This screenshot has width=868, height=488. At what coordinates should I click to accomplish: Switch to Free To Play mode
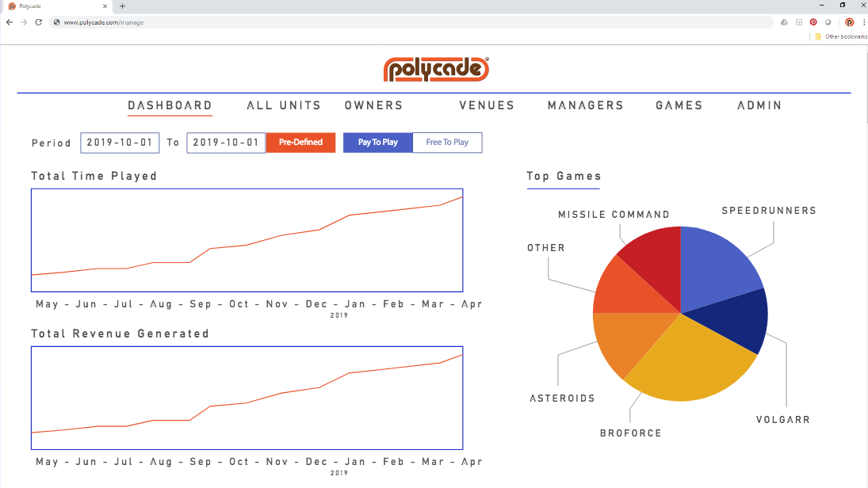pos(447,143)
